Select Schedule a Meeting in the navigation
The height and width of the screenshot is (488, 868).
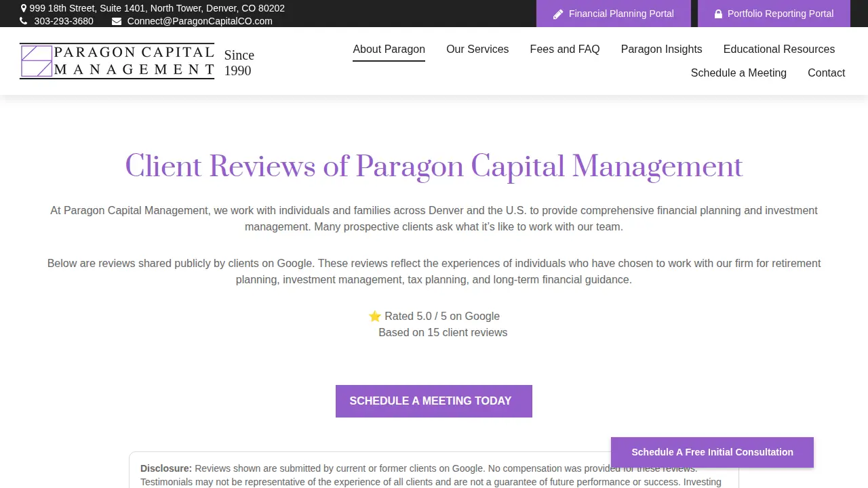point(738,73)
